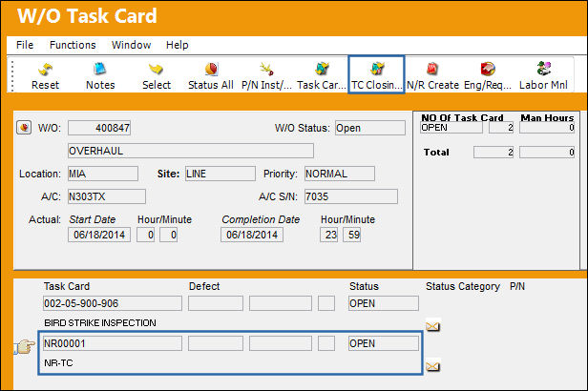588x391 pixels.
Task: Click the Total task card count field
Action: 493,152
